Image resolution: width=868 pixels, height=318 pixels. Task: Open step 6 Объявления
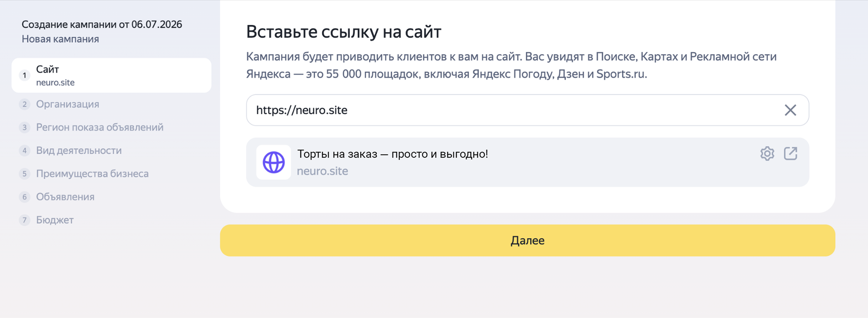point(57,197)
